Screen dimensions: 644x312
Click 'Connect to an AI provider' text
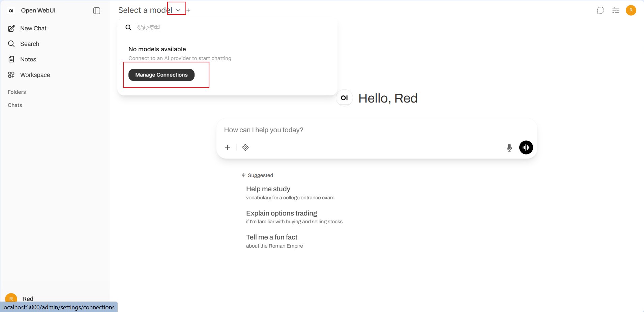pos(180,58)
